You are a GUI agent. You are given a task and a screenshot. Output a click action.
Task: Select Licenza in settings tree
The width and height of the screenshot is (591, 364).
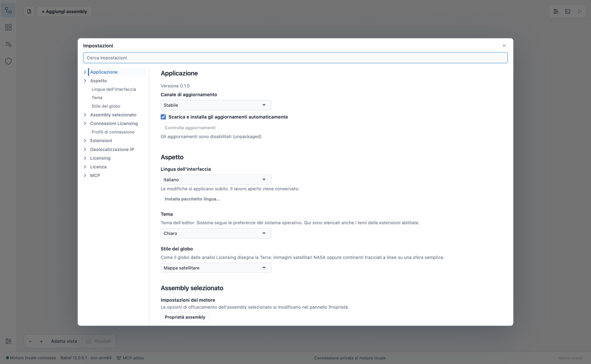coord(98,167)
